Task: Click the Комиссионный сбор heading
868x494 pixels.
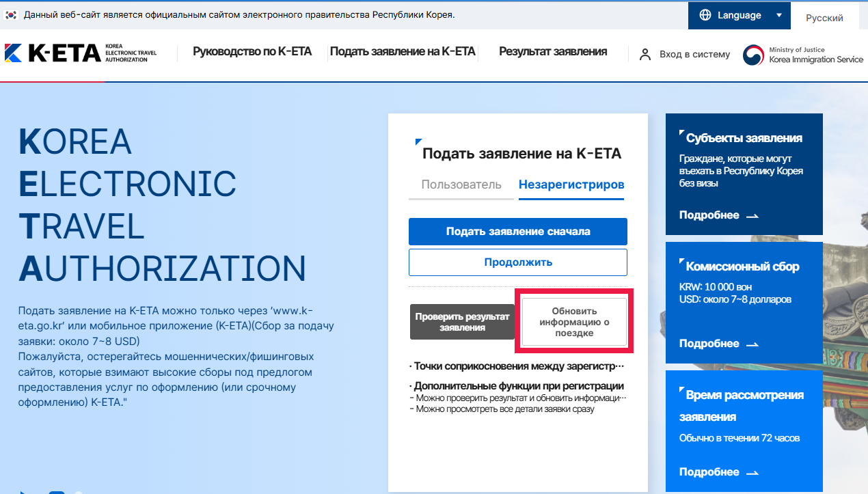Action: coord(742,266)
